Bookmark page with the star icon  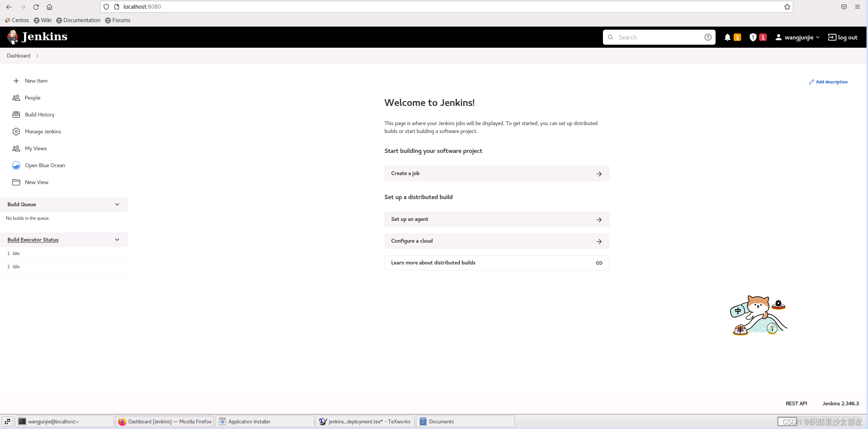(x=787, y=7)
